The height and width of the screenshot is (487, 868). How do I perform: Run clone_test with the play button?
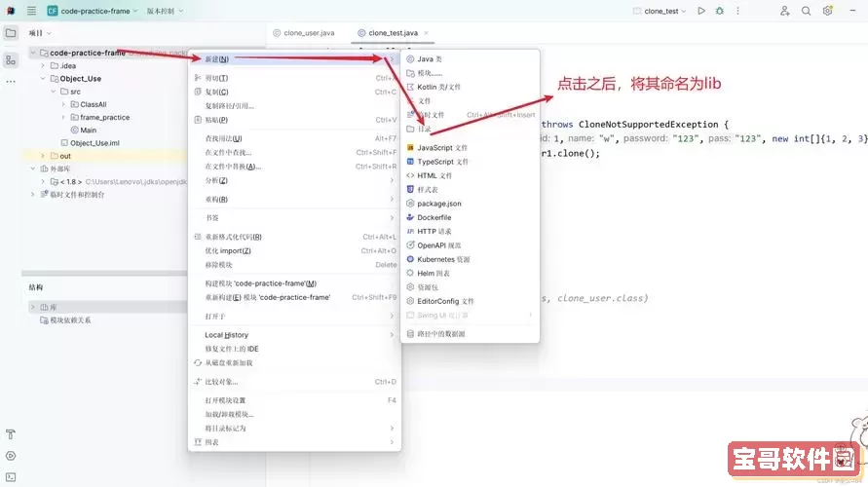click(x=701, y=11)
